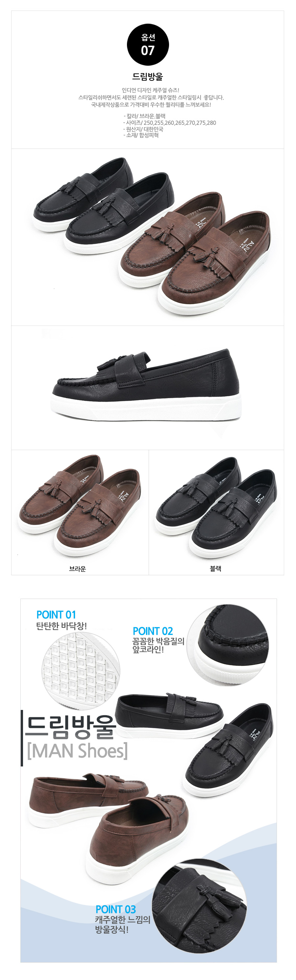Click the POINT 03 heading
Screen dimensions: 296x980
click(x=115, y=909)
